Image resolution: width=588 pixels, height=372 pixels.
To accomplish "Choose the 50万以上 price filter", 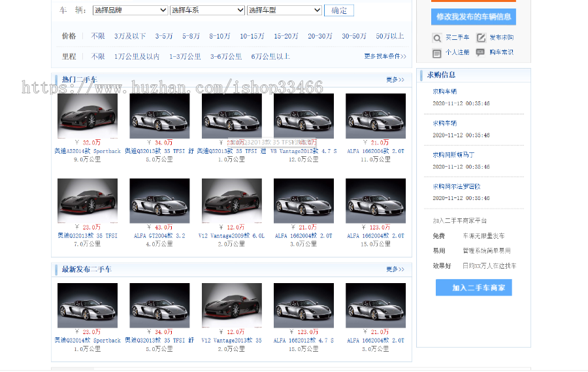I will tap(389, 36).
